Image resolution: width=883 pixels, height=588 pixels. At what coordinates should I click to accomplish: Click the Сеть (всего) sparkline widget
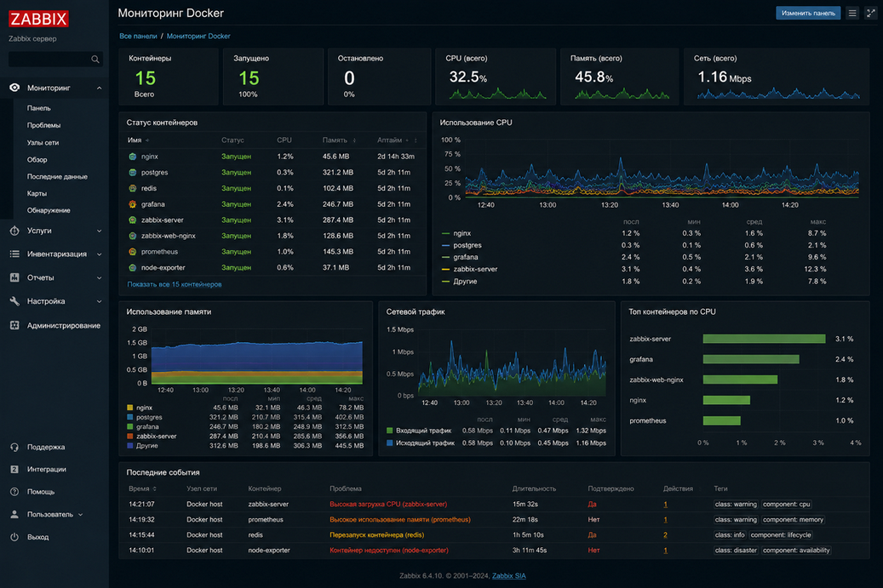tap(779, 94)
